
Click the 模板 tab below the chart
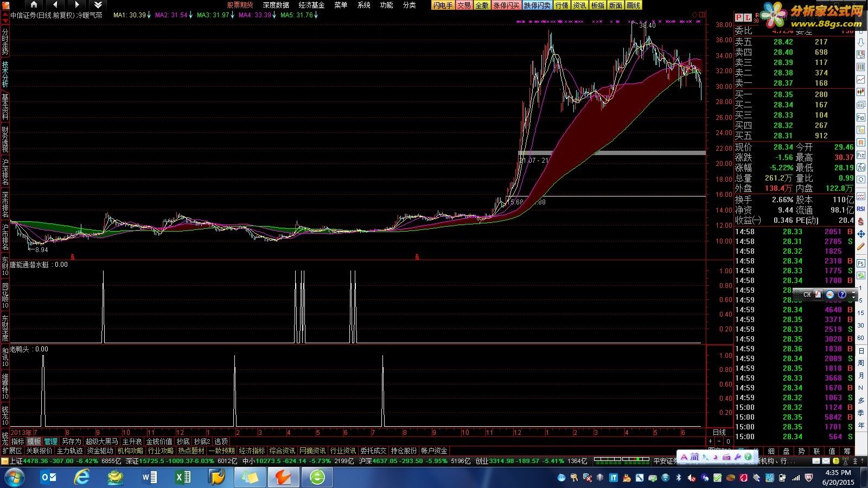[x=34, y=442]
